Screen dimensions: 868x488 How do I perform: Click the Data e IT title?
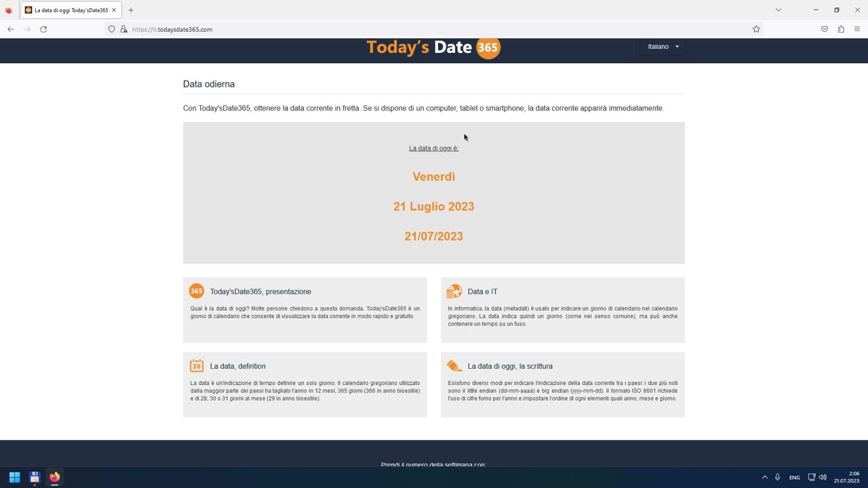483,291
